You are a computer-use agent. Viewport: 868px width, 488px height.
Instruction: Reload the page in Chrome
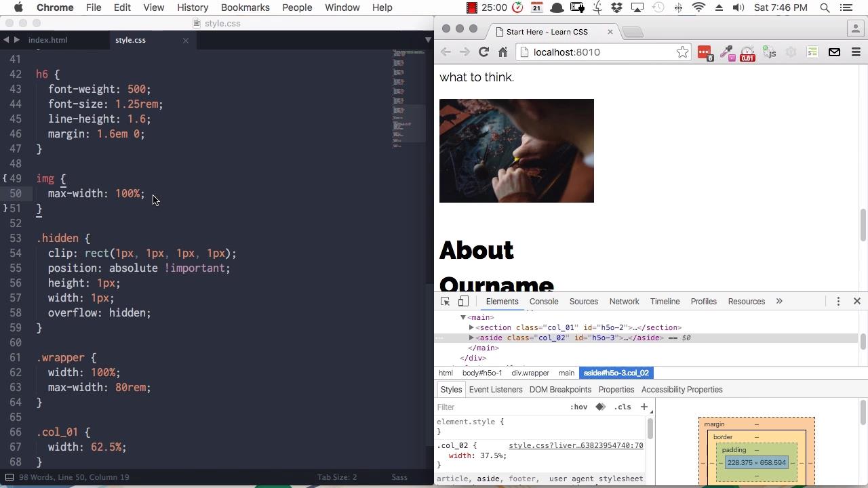pos(484,52)
